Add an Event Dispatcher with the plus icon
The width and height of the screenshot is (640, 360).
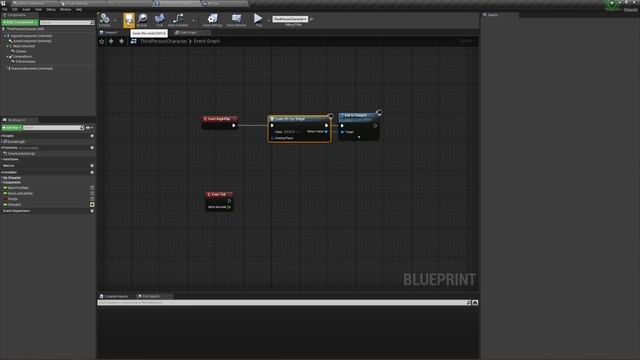92,211
